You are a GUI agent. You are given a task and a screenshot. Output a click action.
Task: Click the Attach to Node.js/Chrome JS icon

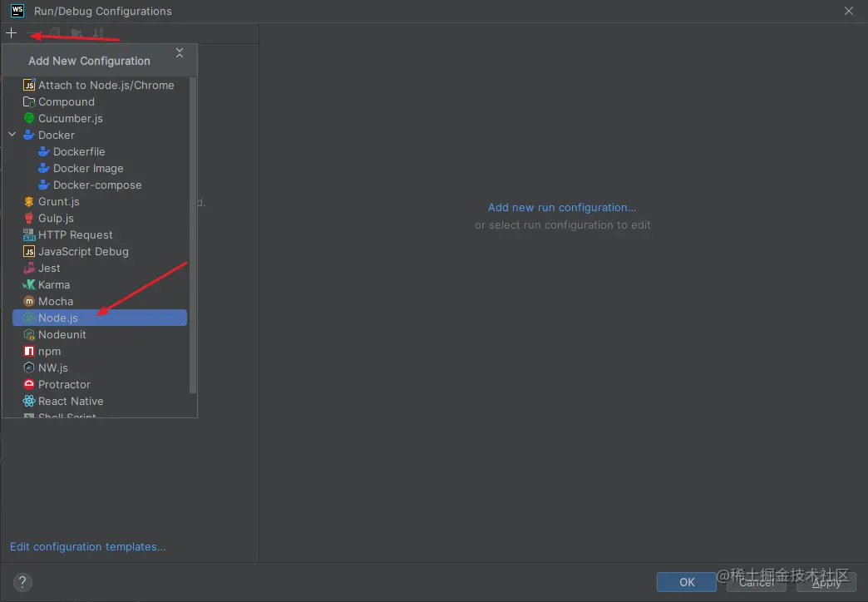click(29, 86)
